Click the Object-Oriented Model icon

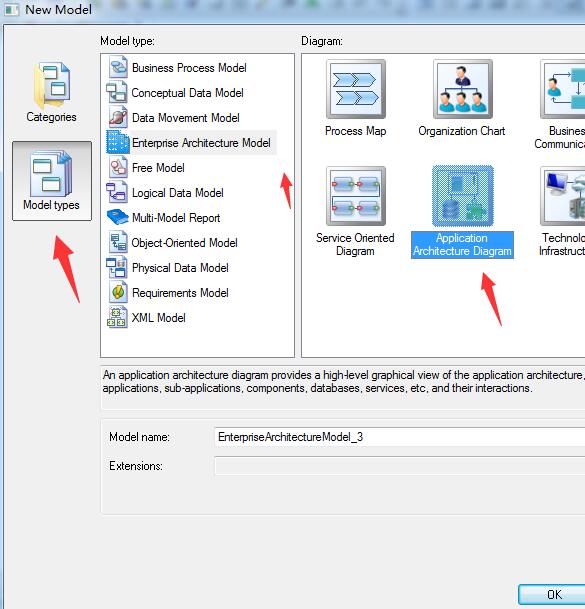[118, 242]
